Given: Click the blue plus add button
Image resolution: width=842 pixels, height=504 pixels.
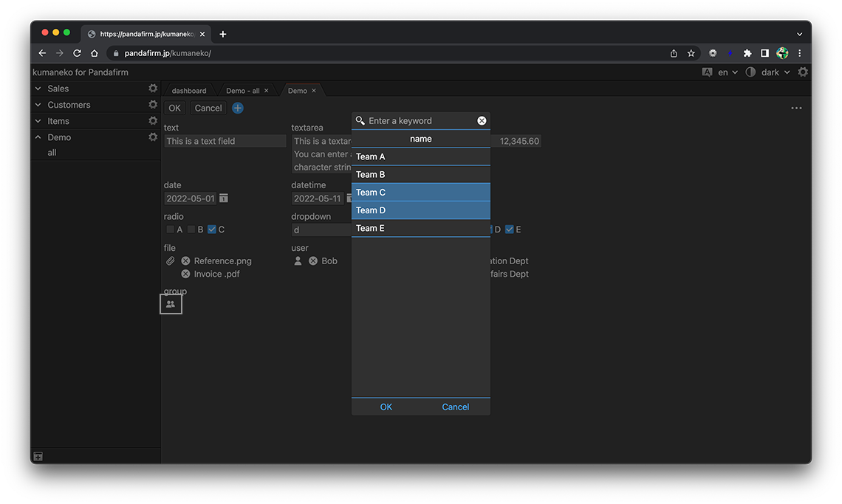Looking at the screenshot, I should tap(238, 108).
